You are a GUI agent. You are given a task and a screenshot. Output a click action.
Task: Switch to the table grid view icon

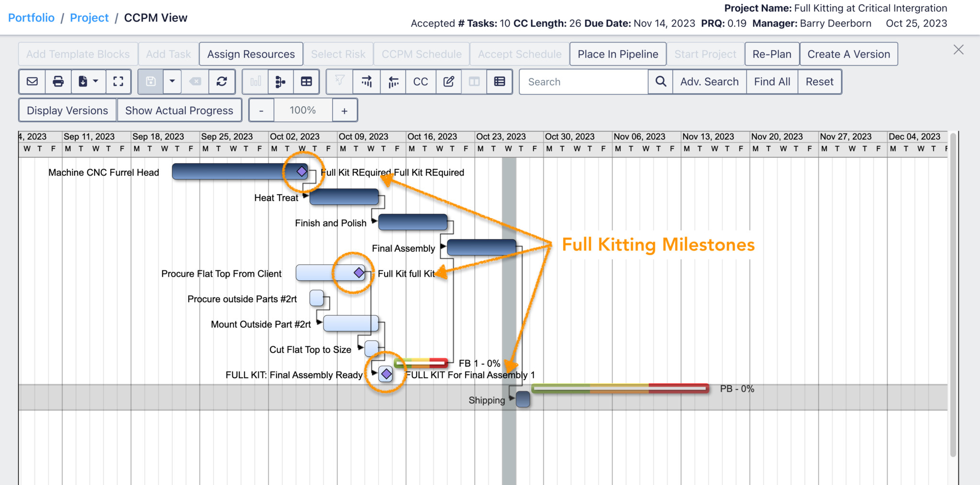pos(306,82)
